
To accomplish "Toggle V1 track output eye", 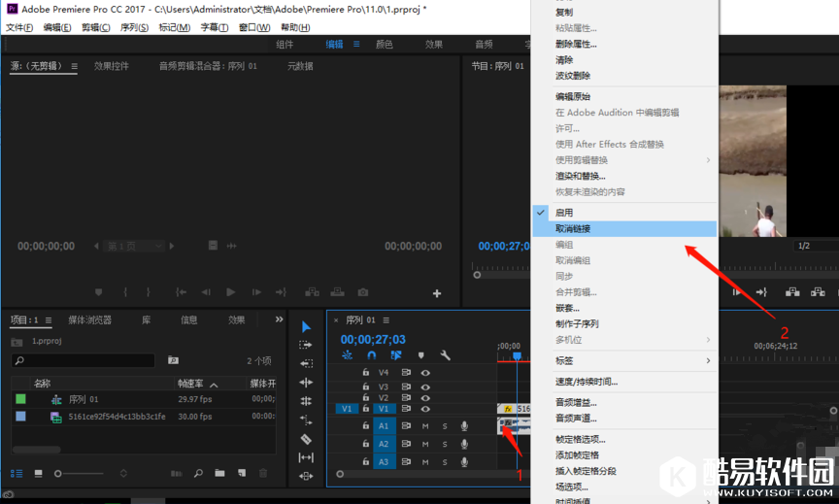I will 425,409.
